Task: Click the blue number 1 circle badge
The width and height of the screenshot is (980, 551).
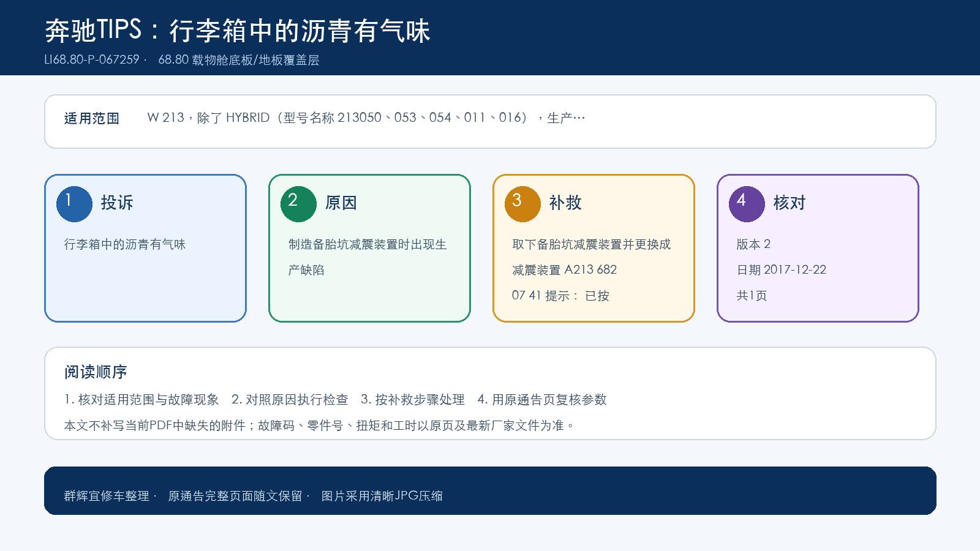Action: [74, 204]
